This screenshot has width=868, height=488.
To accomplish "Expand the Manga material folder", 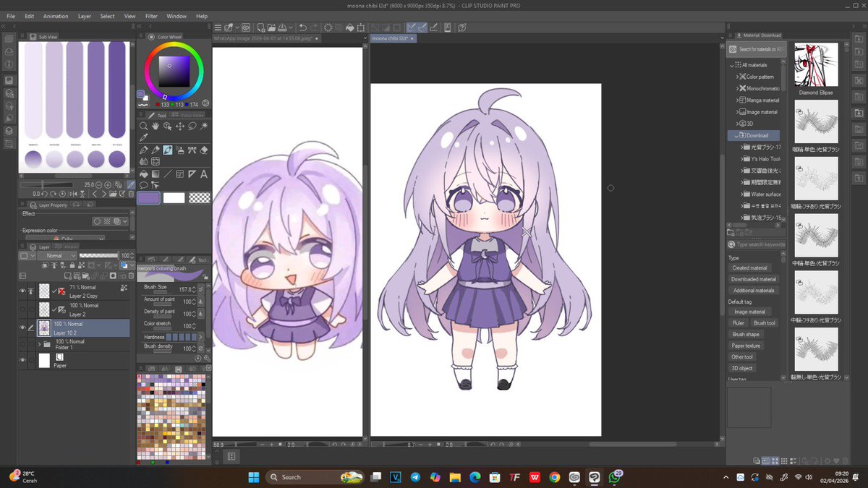I will pyautogui.click(x=737, y=100).
